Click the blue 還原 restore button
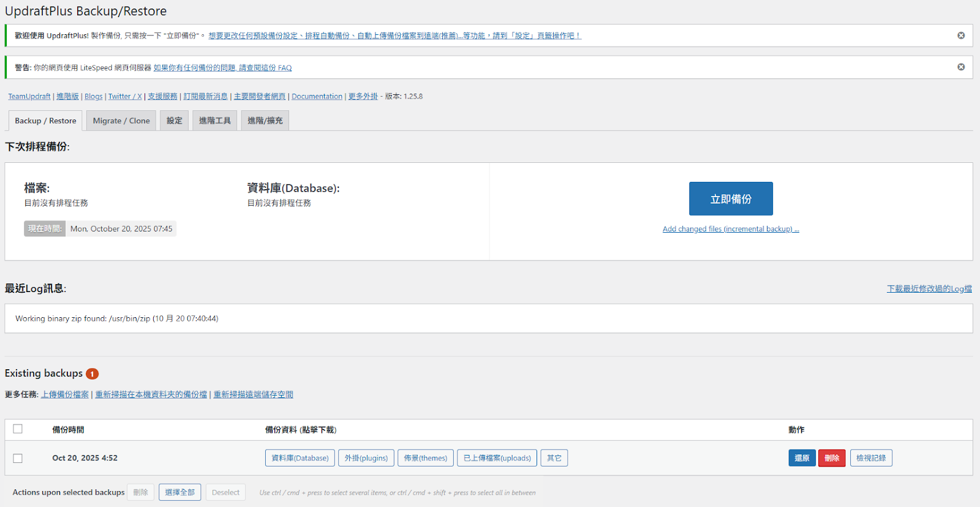 [802, 458]
